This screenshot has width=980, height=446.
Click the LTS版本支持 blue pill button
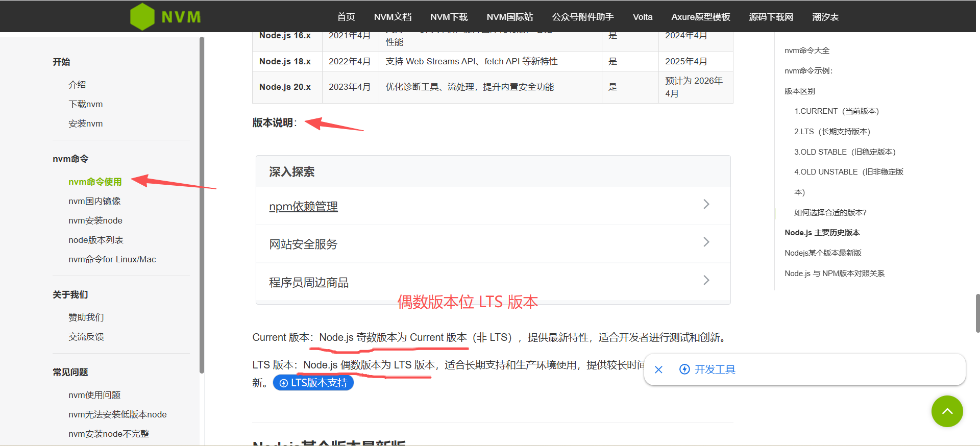[x=313, y=383]
